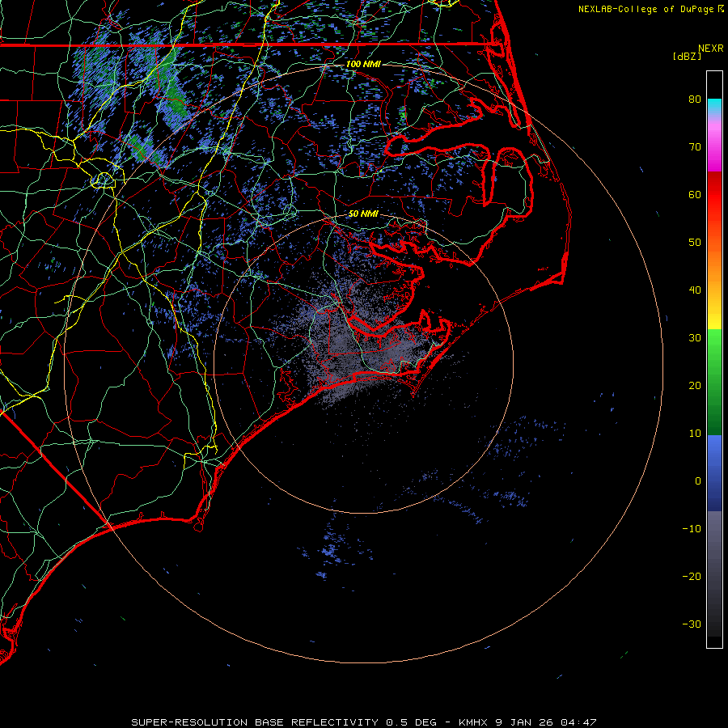This screenshot has height=728, width=728.
Task: Click the 80 dBZ scale value
Action: coord(695,99)
